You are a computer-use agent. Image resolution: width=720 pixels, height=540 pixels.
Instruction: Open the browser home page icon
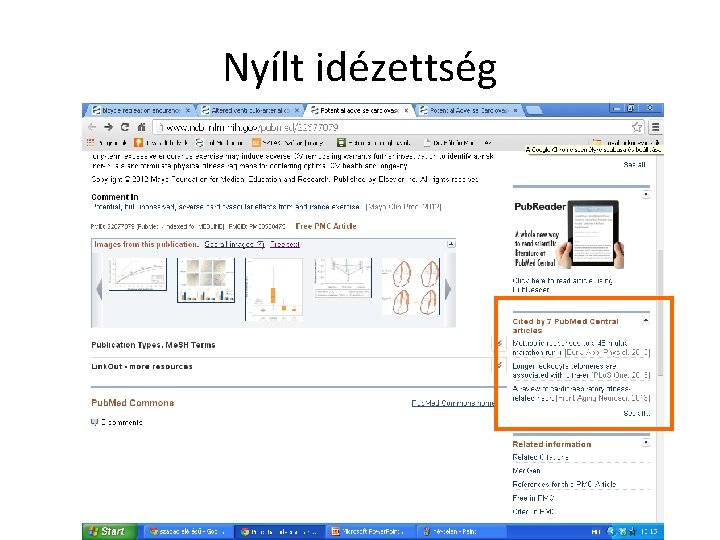coord(141,127)
